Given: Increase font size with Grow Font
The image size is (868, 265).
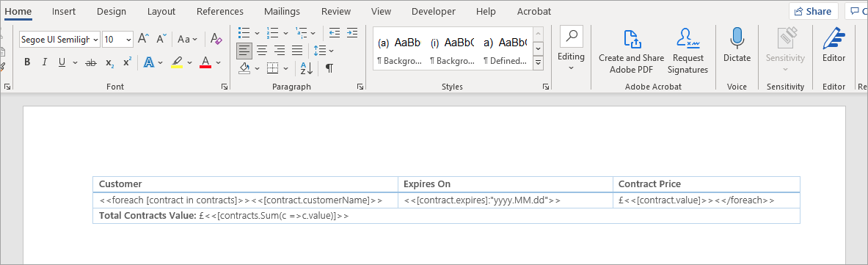Looking at the screenshot, I should click(143, 40).
